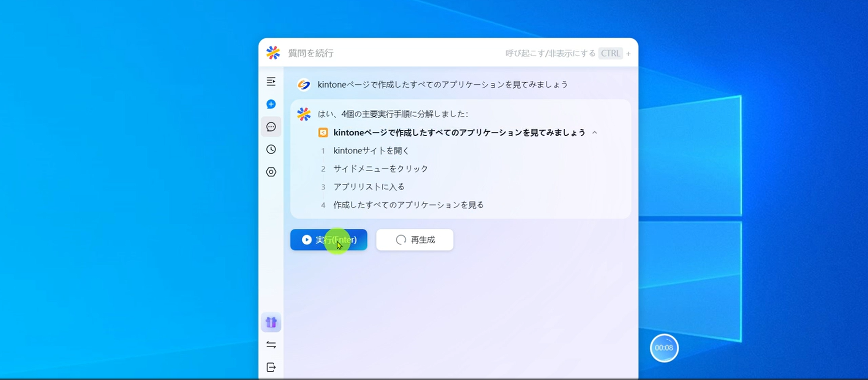This screenshot has width=868, height=380.
Task: Click the swap arrows icon in sidebar
Action: coord(271,345)
